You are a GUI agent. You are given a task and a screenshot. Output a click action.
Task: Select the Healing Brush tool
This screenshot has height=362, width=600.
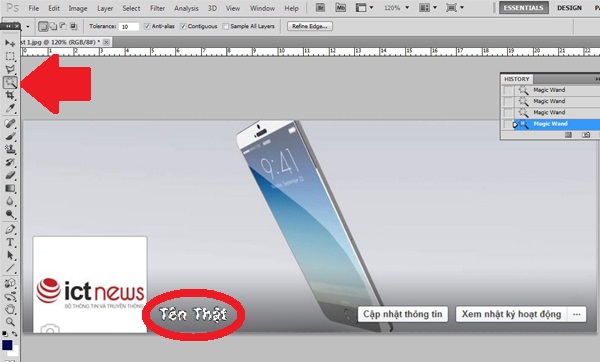10,123
